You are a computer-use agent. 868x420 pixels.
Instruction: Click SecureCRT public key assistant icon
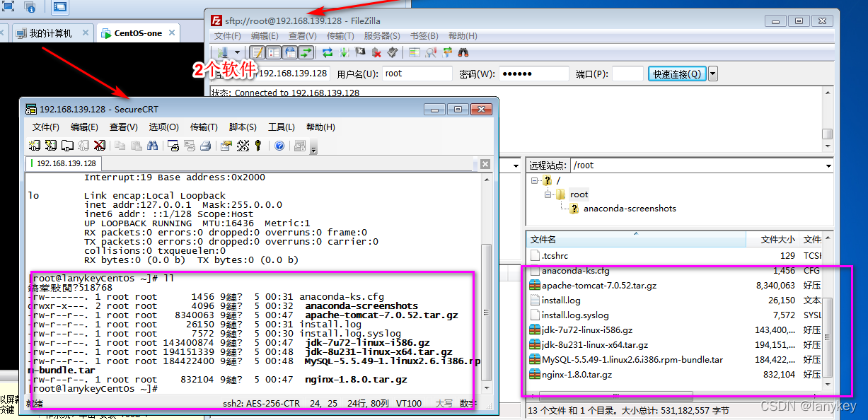point(258,146)
